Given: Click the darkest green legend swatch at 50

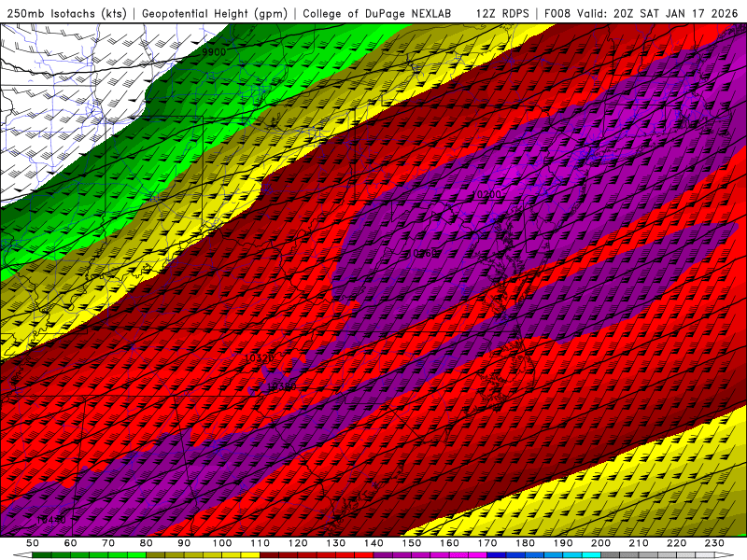Looking at the screenshot, I should 41,555.
